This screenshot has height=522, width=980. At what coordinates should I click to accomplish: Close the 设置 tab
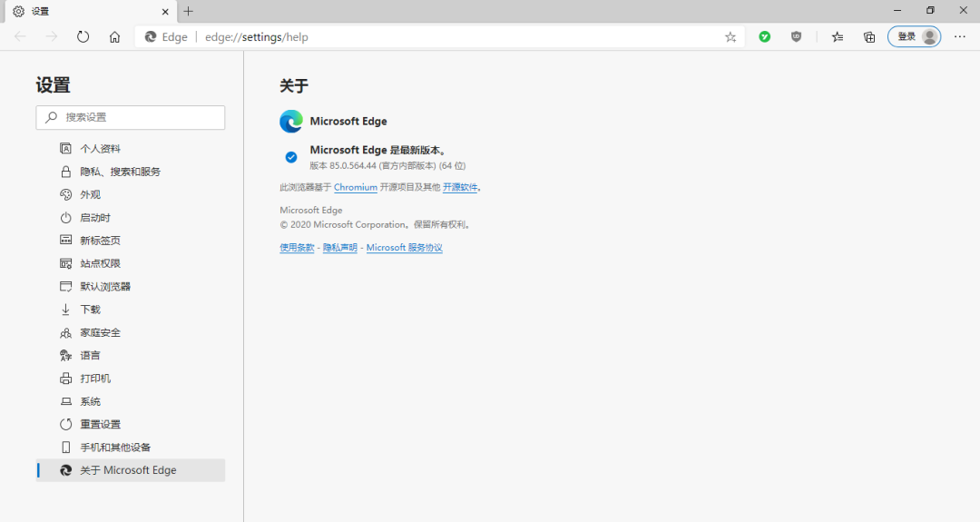pos(165,12)
